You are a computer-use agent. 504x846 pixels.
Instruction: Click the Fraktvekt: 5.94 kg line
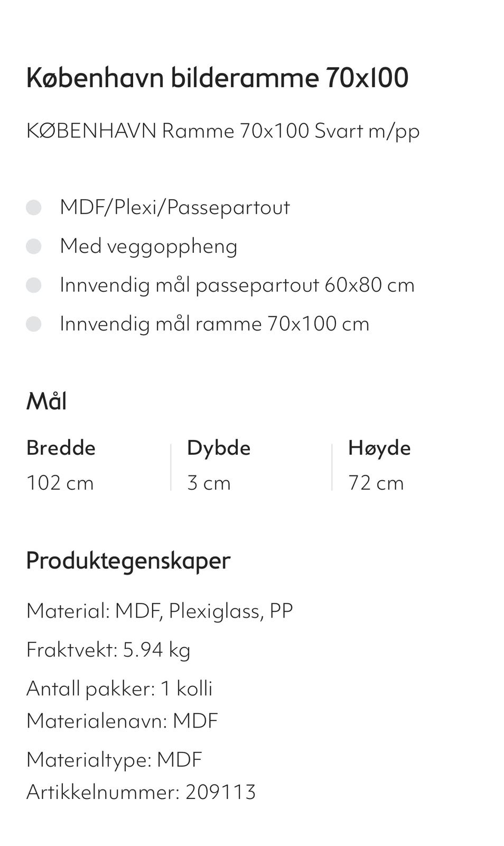point(108,649)
